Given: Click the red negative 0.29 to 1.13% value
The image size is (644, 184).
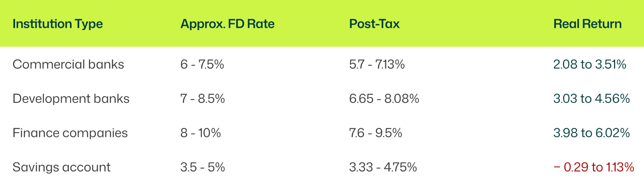Looking at the screenshot, I should 593,167.
